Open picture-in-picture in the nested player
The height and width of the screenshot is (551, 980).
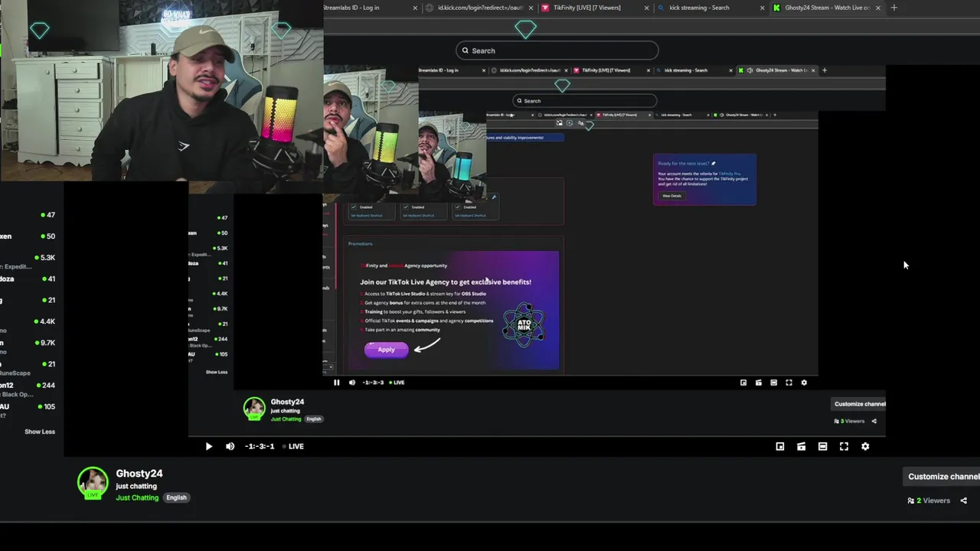(x=743, y=383)
